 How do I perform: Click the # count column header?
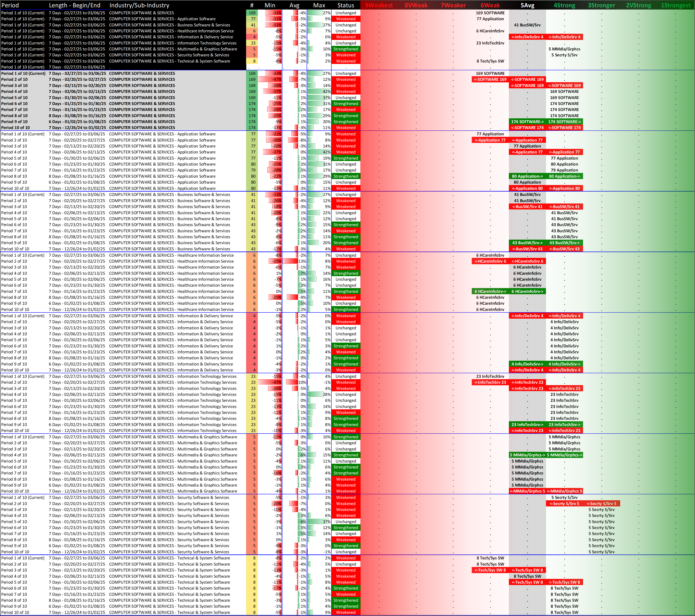tap(252, 5)
